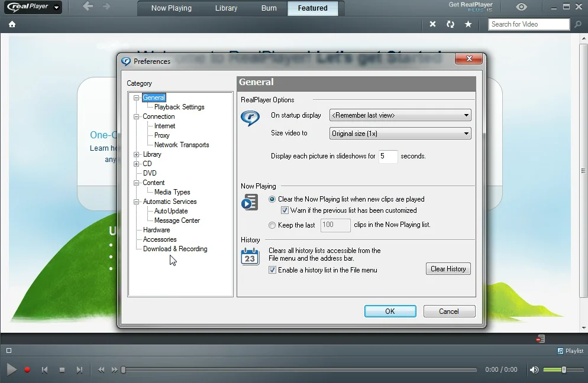Refresh the page with reload icon
The width and height of the screenshot is (588, 383).
(450, 24)
